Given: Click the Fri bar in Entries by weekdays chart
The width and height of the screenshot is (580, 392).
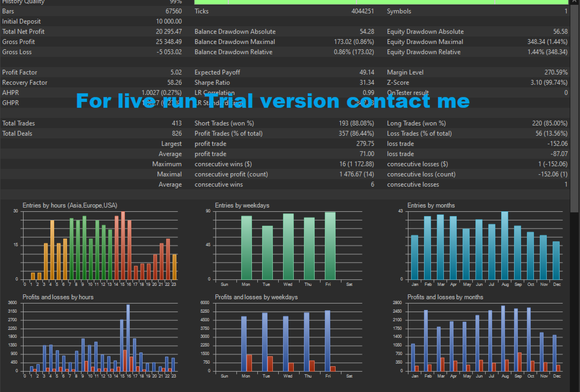Looking at the screenshot, I should [330, 246].
